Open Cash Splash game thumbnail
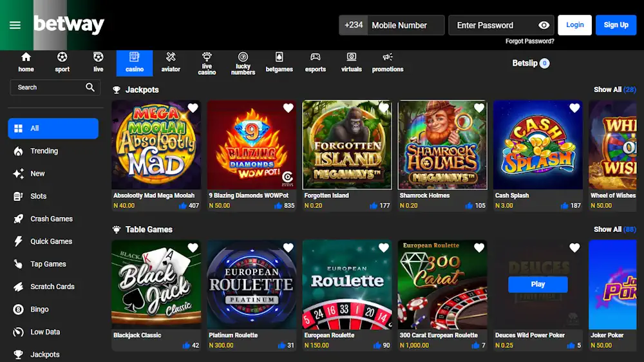The height and width of the screenshot is (362, 644). pos(538,145)
